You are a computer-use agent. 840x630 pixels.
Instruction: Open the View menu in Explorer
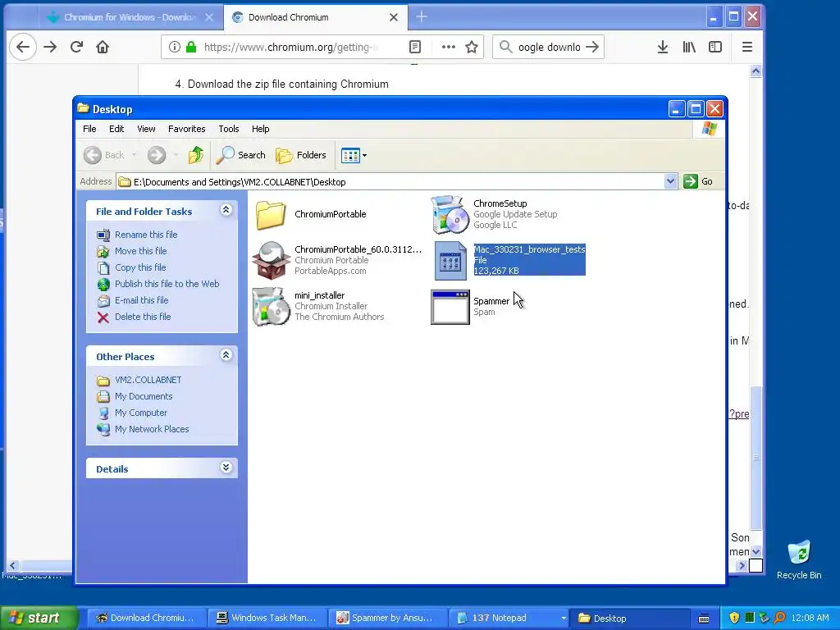coord(146,129)
